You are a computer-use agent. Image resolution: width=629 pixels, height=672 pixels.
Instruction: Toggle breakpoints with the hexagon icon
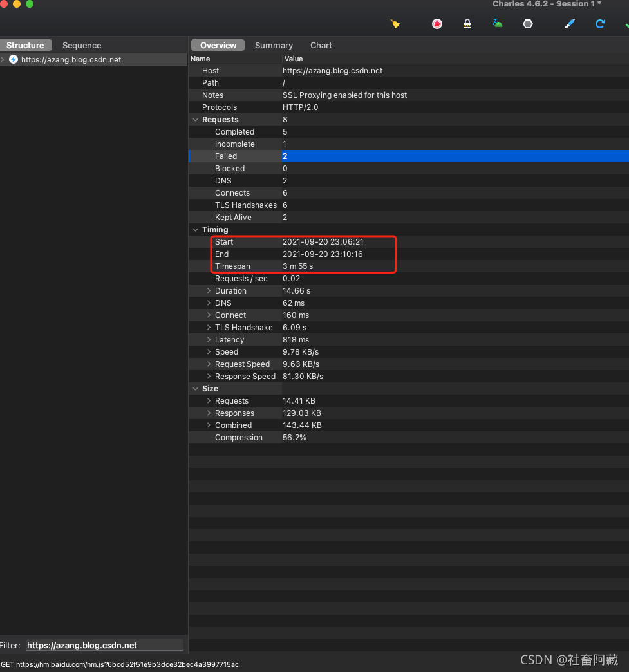pyautogui.click(x=528, y=24)
